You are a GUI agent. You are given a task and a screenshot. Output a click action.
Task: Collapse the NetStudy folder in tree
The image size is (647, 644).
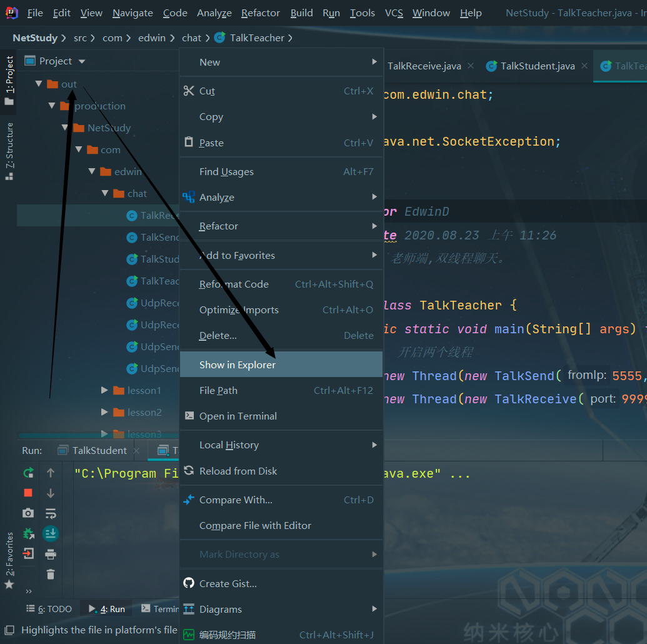pos(65,128)
